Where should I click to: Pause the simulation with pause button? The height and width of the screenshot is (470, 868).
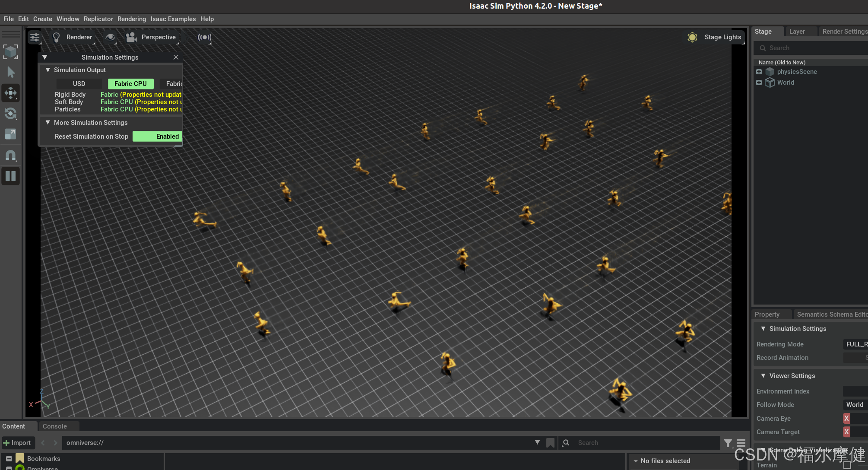pyautogui.click(x=10, y=176)
